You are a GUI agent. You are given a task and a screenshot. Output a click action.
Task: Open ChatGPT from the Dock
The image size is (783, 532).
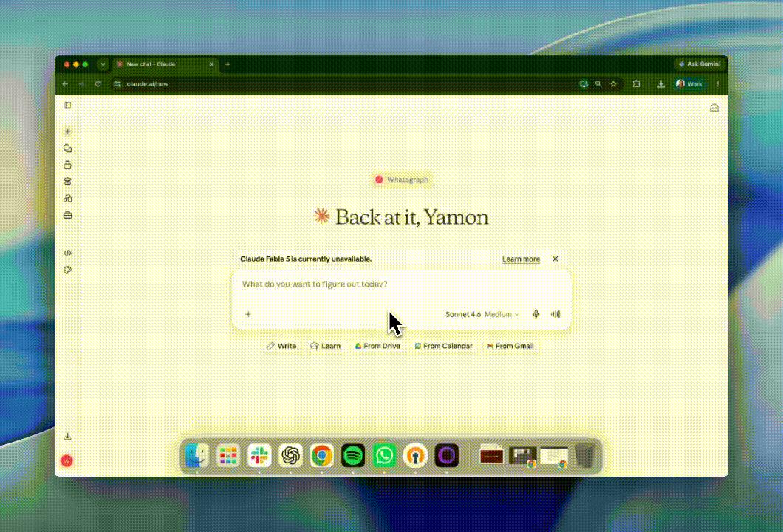pyautogui.click(x=290, y=456)
